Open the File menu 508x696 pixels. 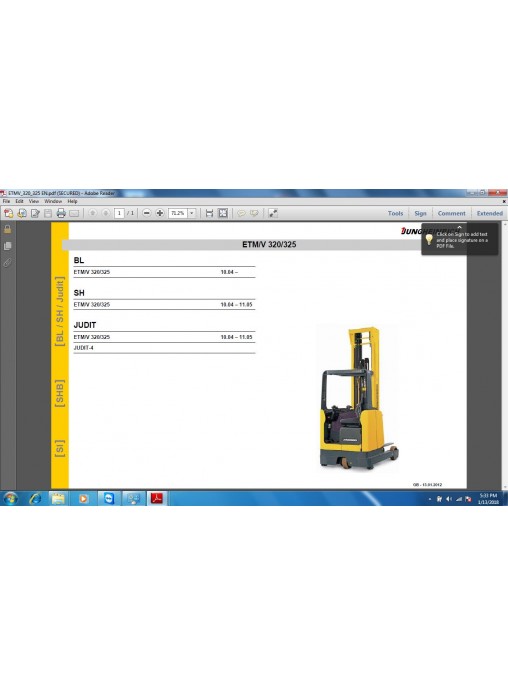pyautogui.click(x=6, y=202)
